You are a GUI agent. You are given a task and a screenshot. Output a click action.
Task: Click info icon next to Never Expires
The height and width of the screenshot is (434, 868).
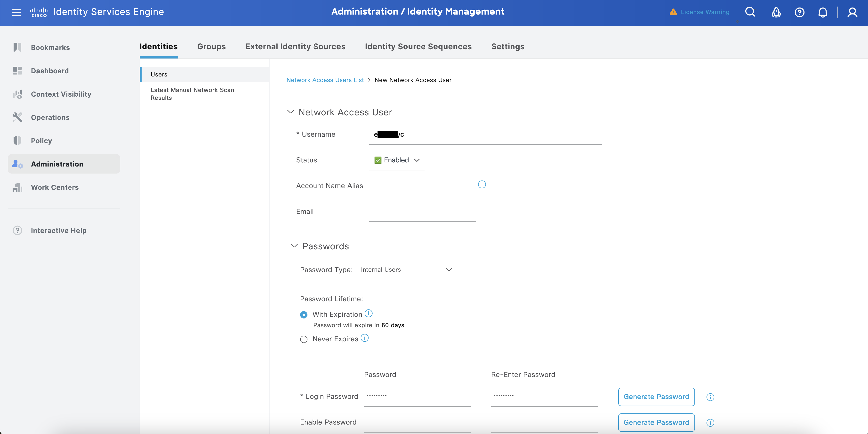[x=365, y=338]
